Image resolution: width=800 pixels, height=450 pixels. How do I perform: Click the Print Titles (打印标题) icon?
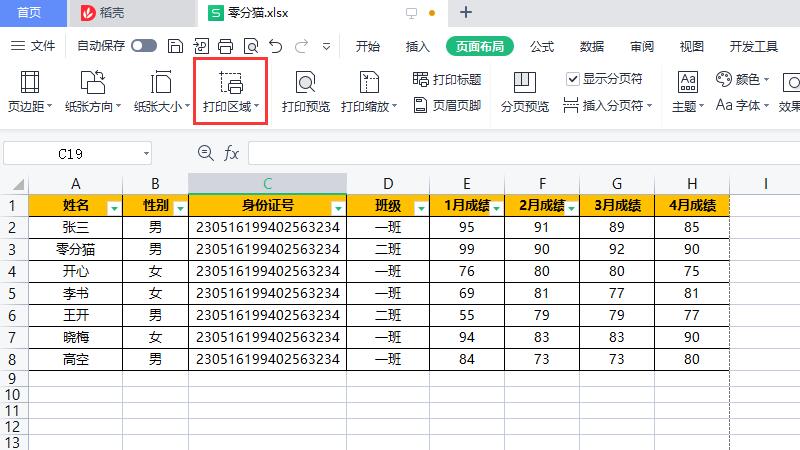pos(446,79)
